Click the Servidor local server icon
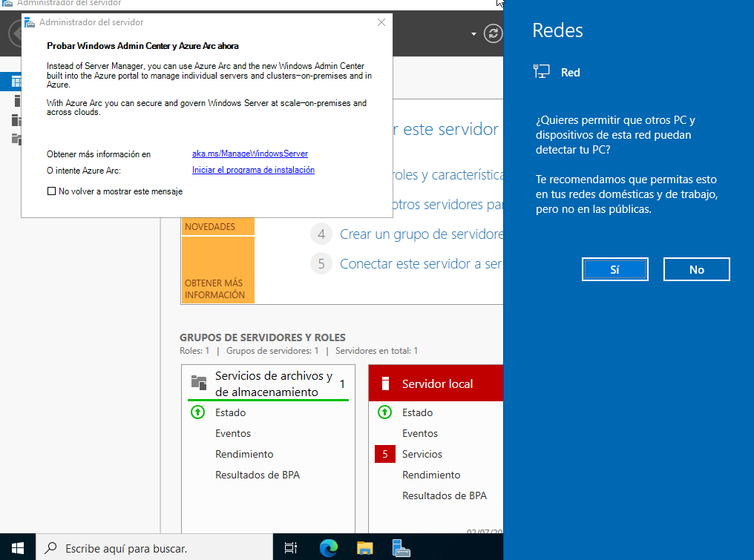 385,383
